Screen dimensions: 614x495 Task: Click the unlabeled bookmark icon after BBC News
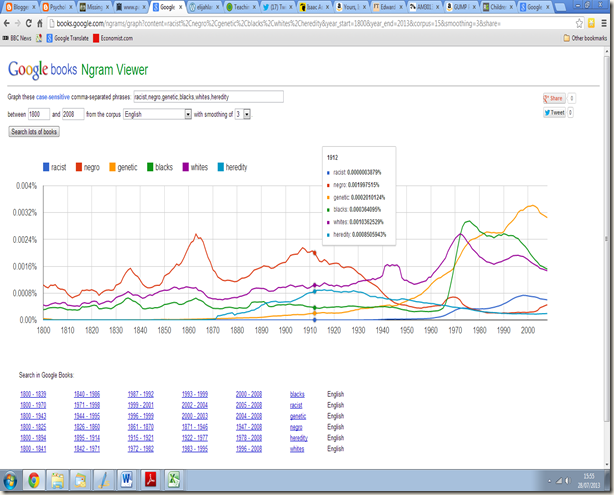[39, 38]
